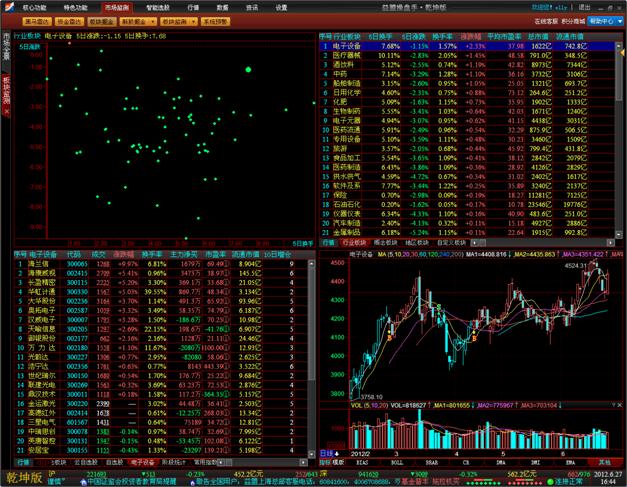Switch to the 概念板块 tab

385,242
